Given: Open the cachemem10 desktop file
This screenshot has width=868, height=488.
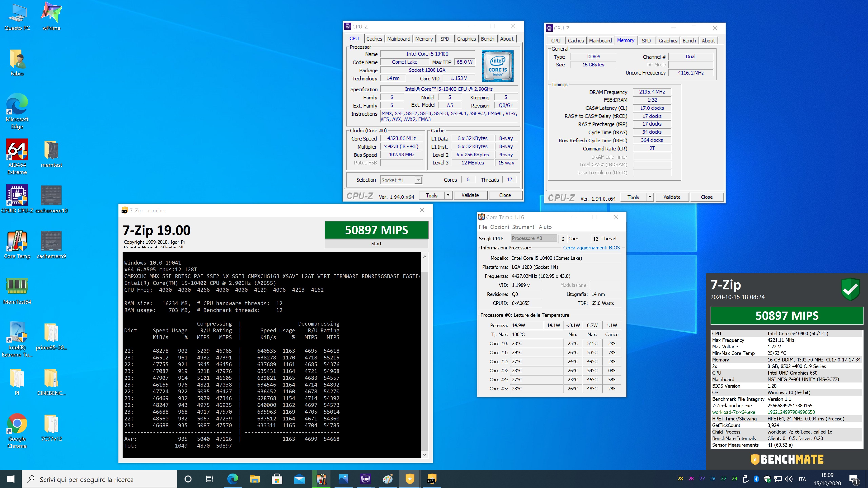Looking at the screenshot, I should pos(51,199).
